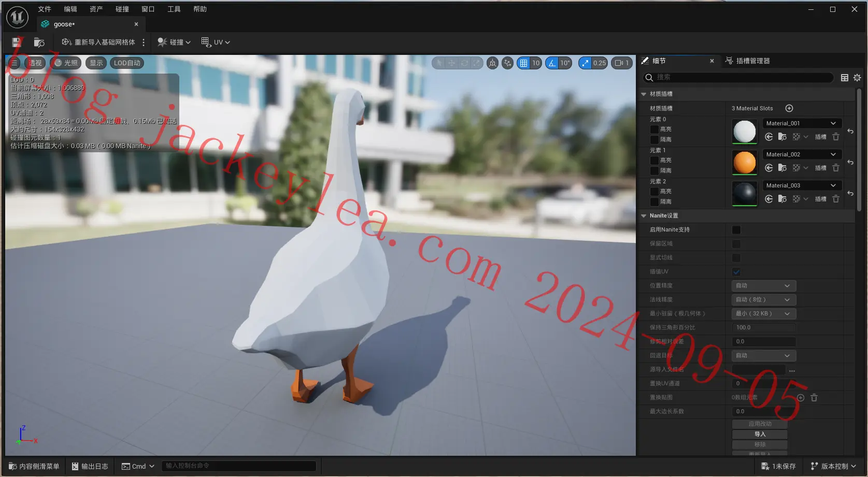868x477 pixels.
Task: Open viewport hamburger options menu
Action: (x=15, y=63)
